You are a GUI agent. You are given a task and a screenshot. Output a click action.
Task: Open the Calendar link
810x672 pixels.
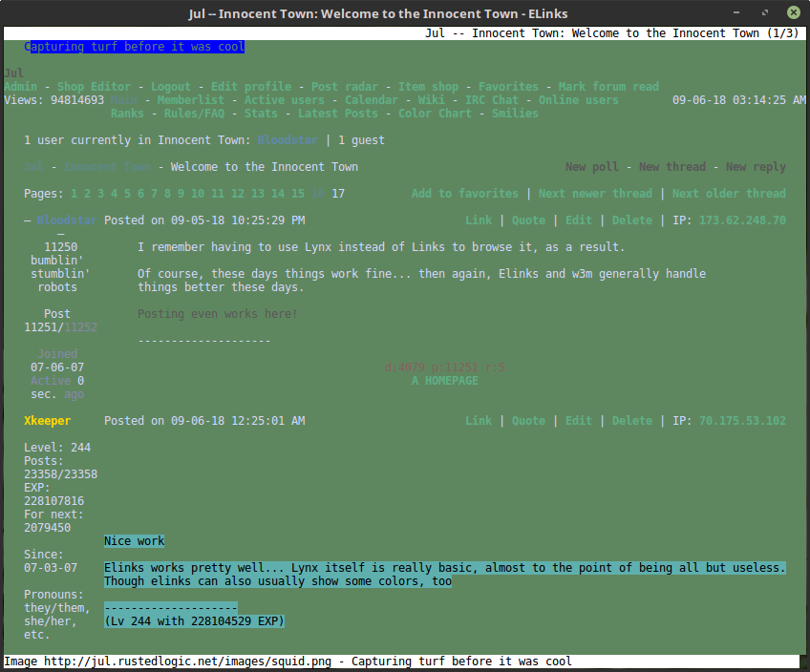tap(372, 100)
